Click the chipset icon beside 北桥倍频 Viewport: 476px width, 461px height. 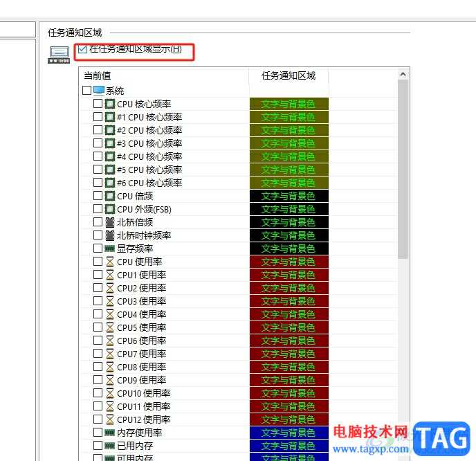click(x=110, y=222)
